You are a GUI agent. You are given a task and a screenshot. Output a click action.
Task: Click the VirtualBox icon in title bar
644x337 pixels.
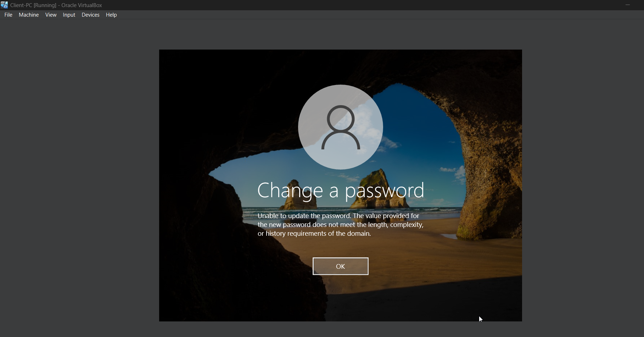[x=4, y=5]
